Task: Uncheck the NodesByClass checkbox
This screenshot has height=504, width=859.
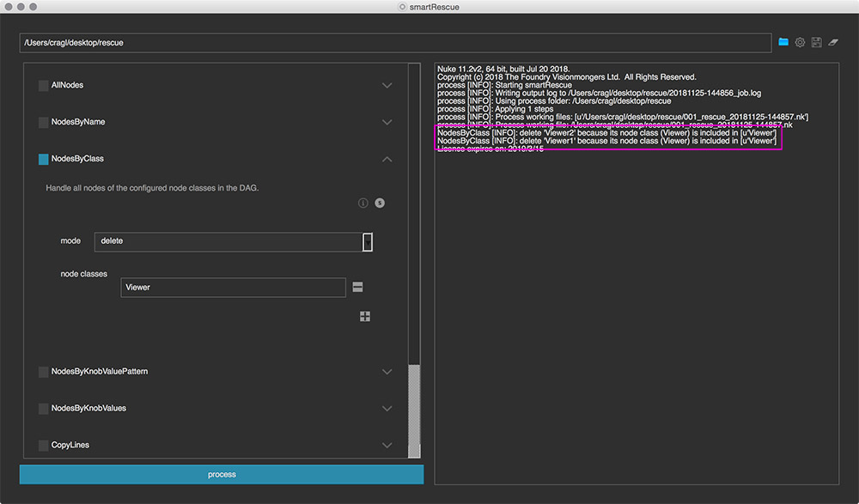Action: tap(44, 159)
